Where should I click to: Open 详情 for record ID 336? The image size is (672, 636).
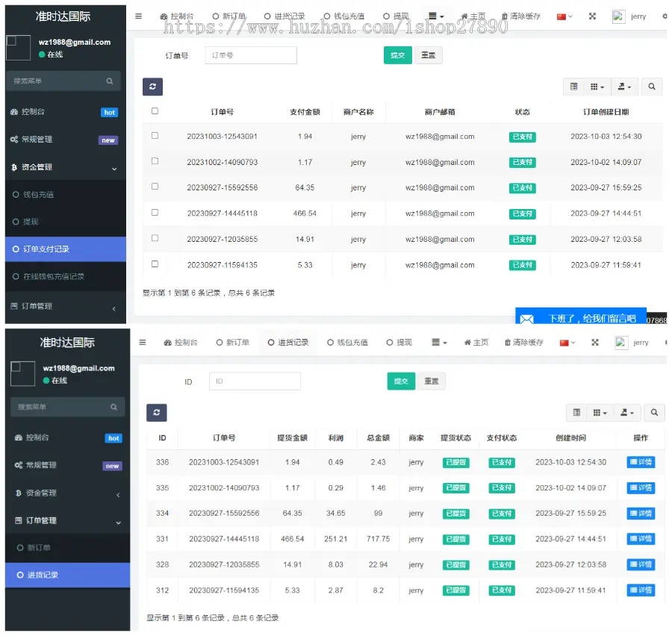coord(640,462)
